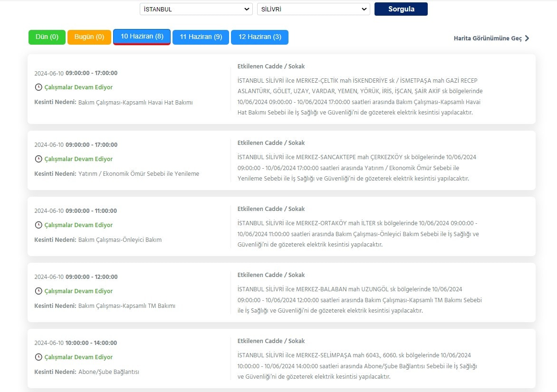Click the MERKEZ-SANCAKTEPE mah ÇERKEZKÖY description
The height and width of the screenshot is (392, 557).
(x=357, y=168)
